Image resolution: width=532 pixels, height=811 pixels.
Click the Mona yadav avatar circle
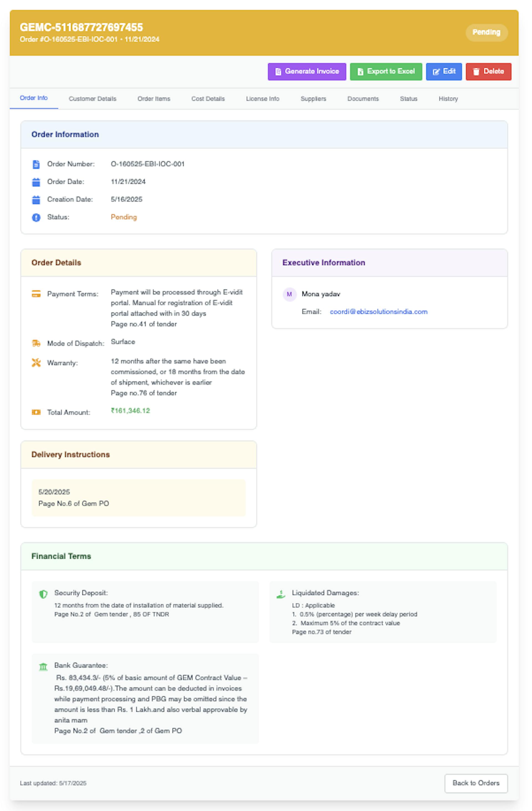[289, 294]
